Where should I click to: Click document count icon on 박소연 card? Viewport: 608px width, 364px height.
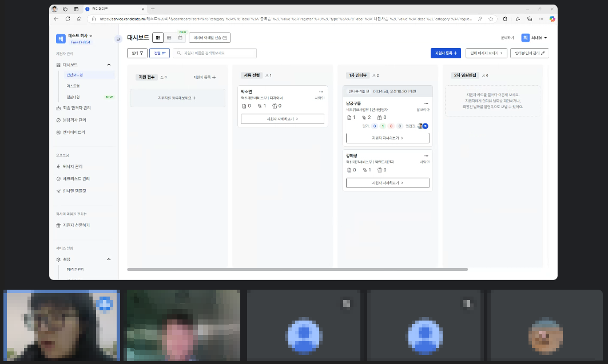pos(244,106)
